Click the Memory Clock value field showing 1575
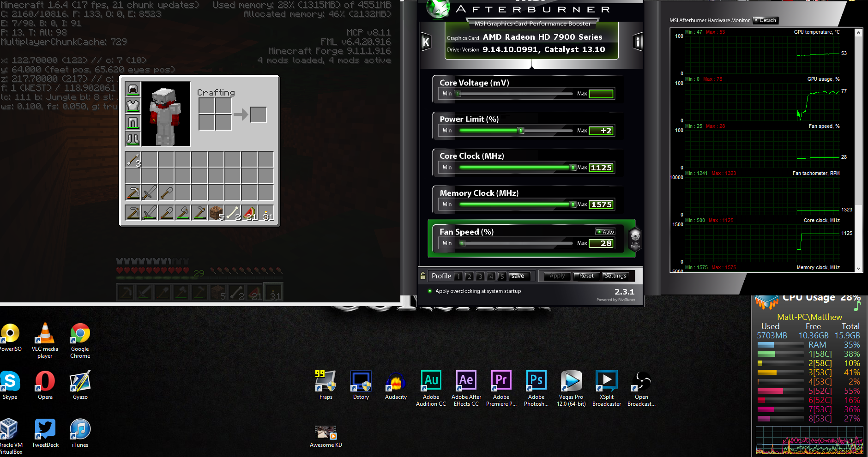868x457 pixels. (601, 204)
